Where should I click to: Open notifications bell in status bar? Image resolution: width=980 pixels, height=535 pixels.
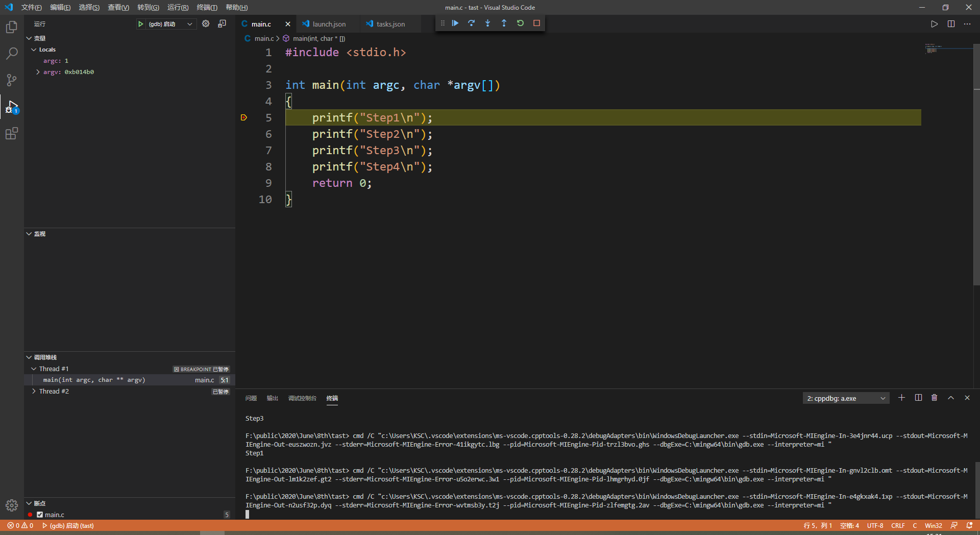[x=969, y=525]
